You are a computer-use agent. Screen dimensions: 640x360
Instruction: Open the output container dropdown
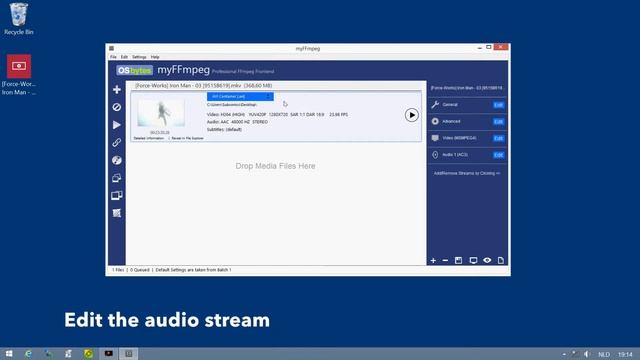tap(240, 97)
